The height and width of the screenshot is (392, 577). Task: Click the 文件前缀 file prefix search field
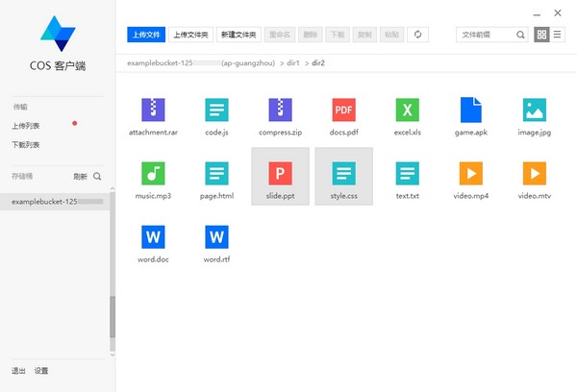click(486, 35)
